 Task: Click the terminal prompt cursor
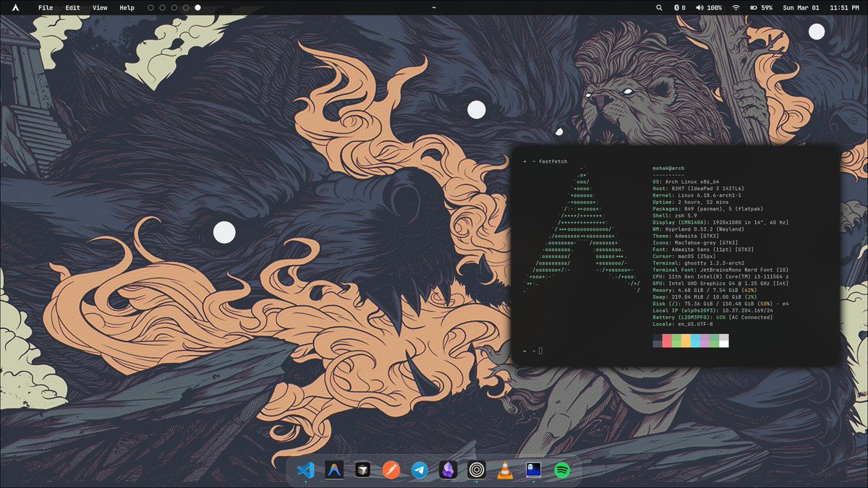540,351
